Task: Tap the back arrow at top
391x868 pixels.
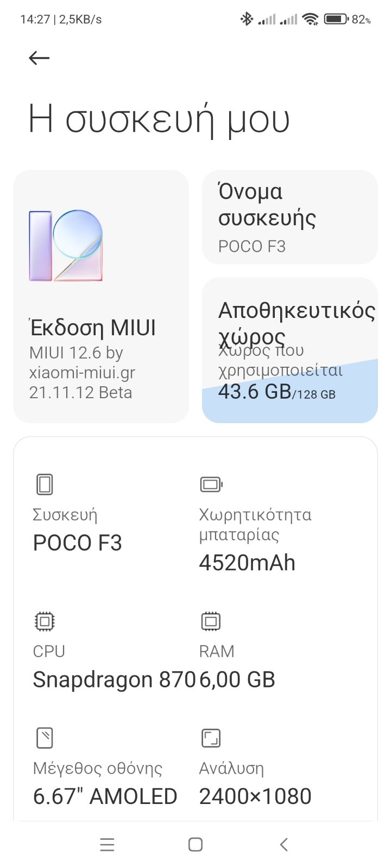Action: pyautogui.click(x=39, y=58)
